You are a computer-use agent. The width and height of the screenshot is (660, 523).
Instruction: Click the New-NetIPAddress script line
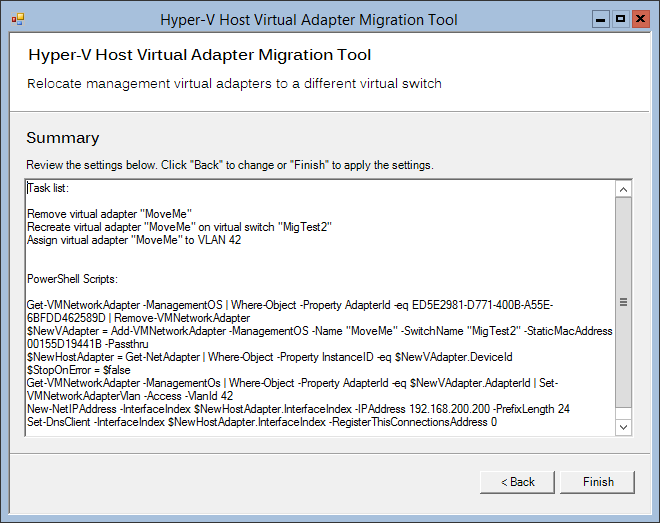[298, 409]
